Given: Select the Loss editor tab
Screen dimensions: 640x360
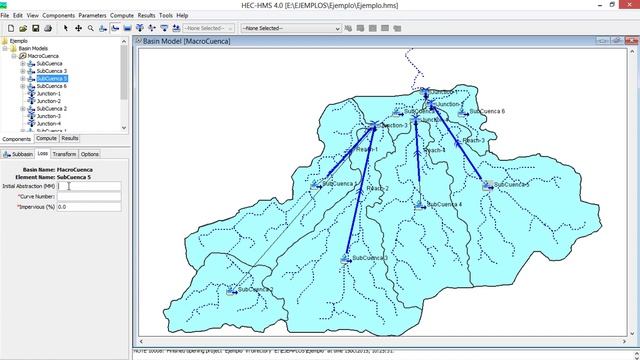Looking at the screenshot, I should [x=42, y=153].
